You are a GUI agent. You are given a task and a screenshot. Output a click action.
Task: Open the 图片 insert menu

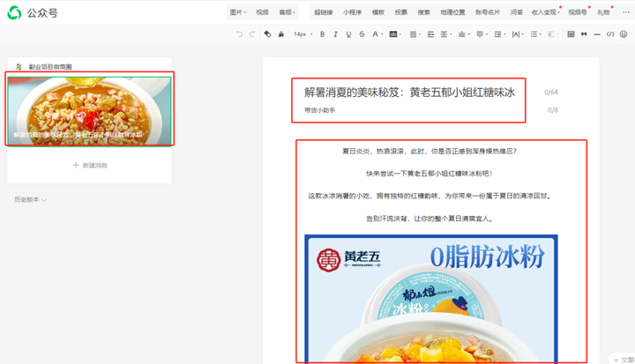point(238,12)
